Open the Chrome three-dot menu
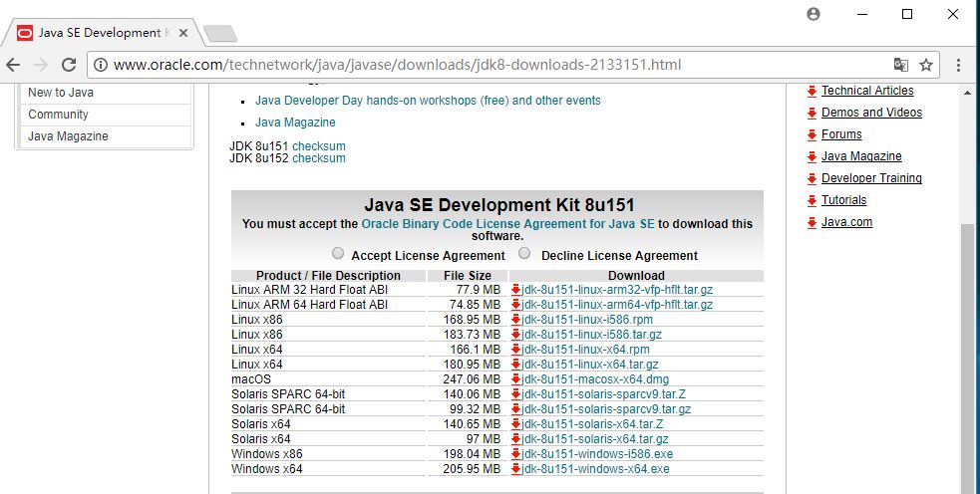 [958, 65]
